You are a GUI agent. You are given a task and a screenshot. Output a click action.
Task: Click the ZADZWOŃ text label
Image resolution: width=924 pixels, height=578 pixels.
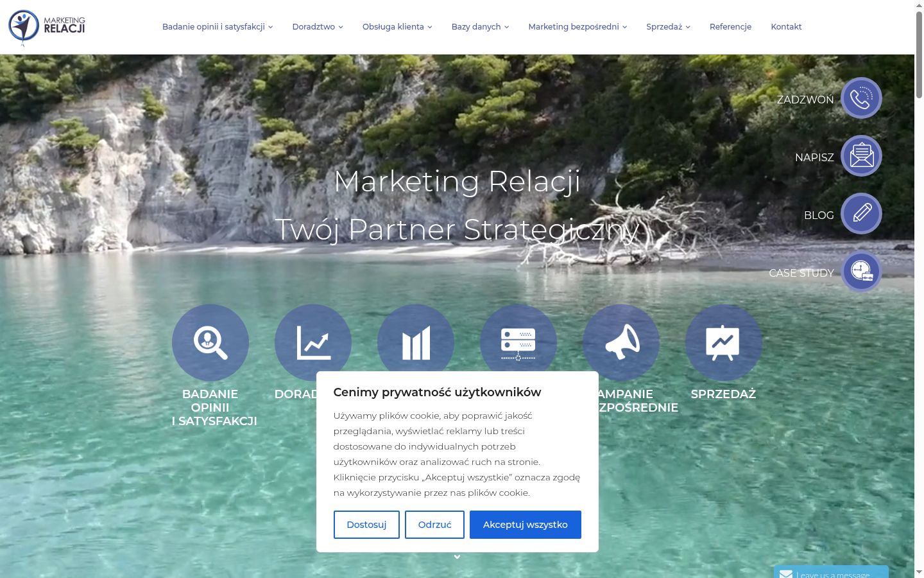tap(805, 100)
